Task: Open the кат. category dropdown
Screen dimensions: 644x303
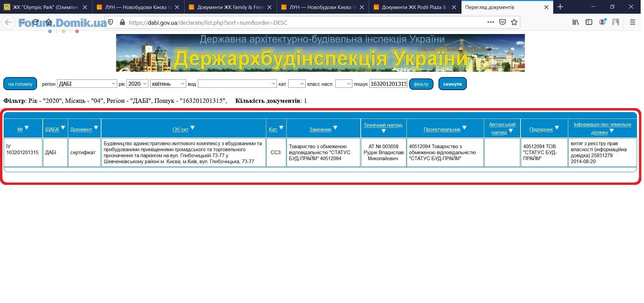Action: tap(297, 84)
